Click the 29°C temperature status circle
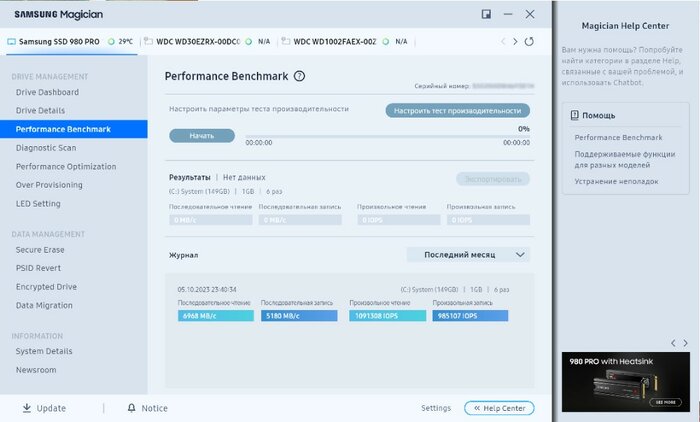This screenshot has width=700, height=422. [111, 42]
